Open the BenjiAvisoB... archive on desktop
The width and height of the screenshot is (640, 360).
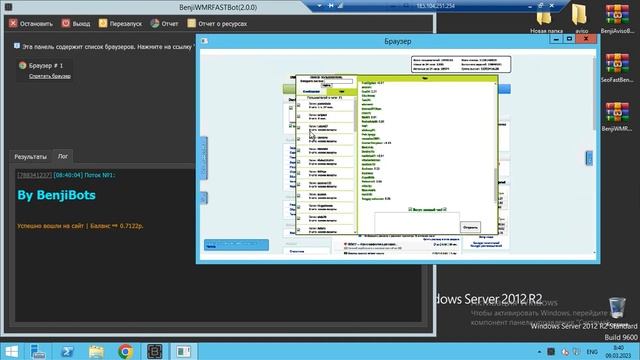click(617, 19)
